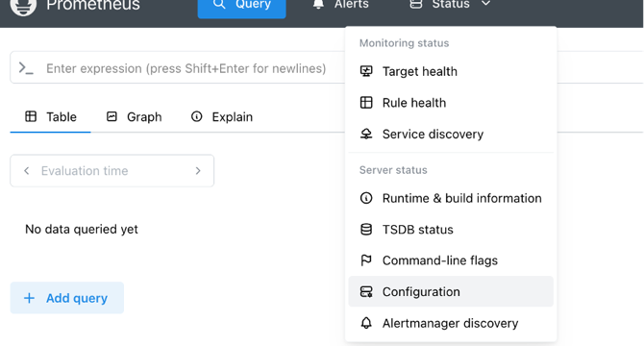Click the table icon beside Rule health
The height and width of the screenshot is (346, 644).
tap(366, 102)
